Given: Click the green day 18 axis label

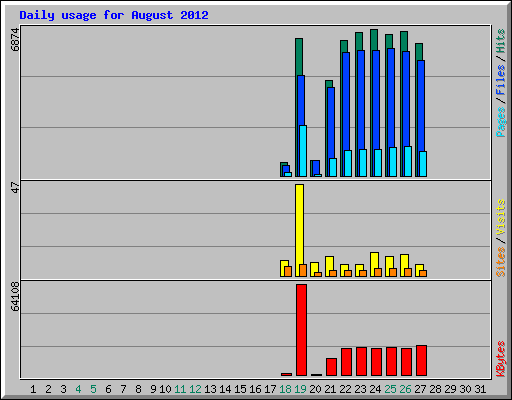Looking at the screenshot, I should click(285, 389).
